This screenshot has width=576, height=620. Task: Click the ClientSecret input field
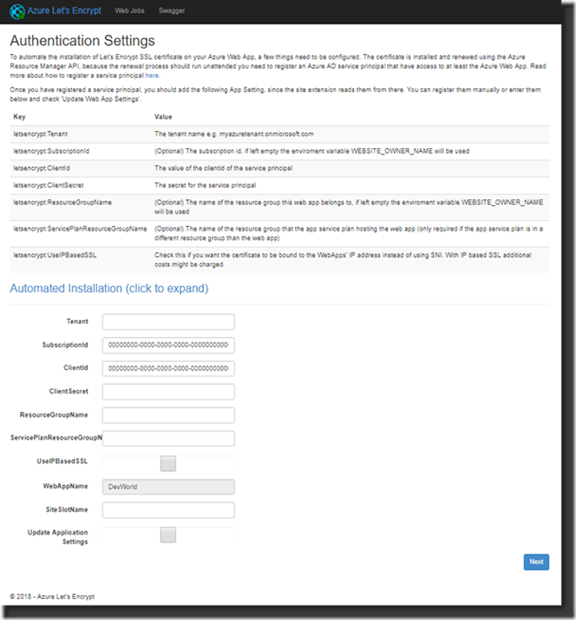168,392
